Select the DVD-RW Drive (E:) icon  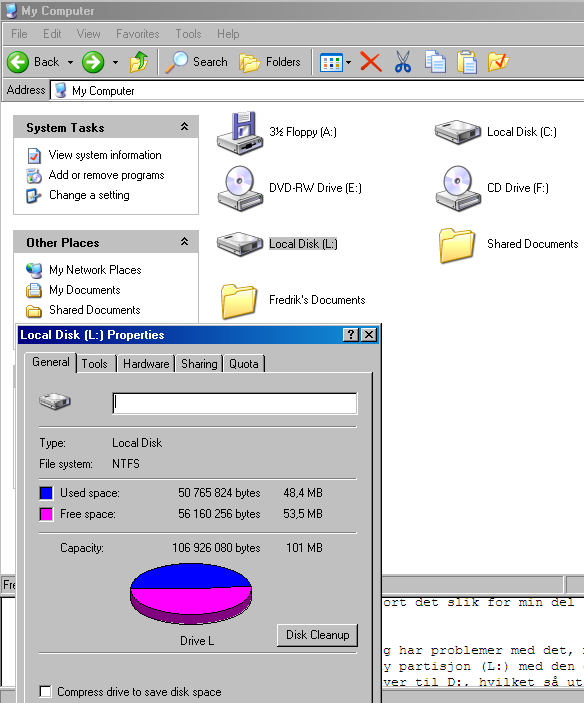pyautogui.click(x=240, y=188)
